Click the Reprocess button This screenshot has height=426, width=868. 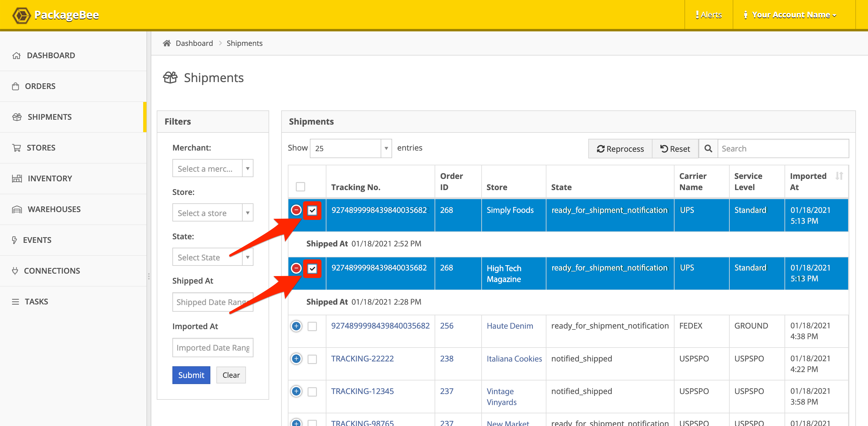[x=620, y=148]
